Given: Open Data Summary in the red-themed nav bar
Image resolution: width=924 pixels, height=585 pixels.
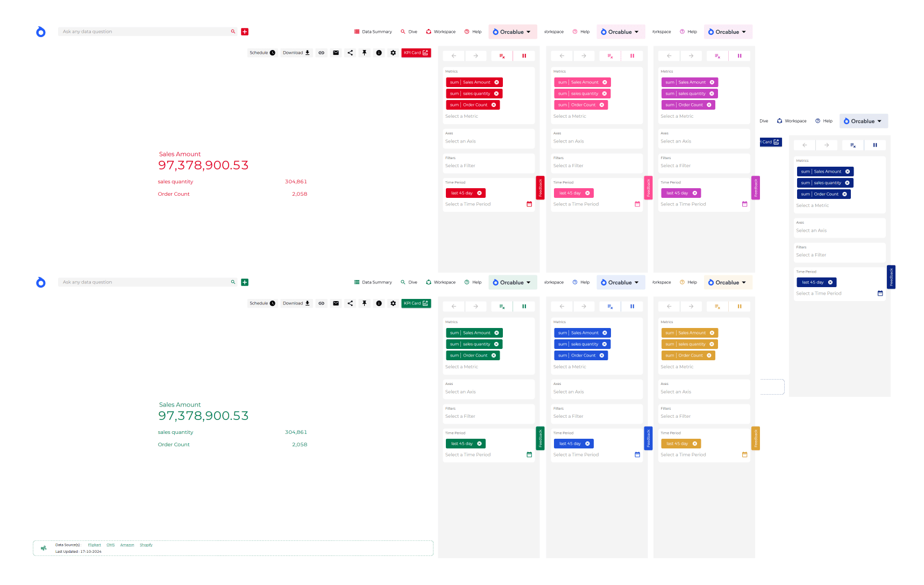Looking at the screenshot, I should [x=373, y=32].
